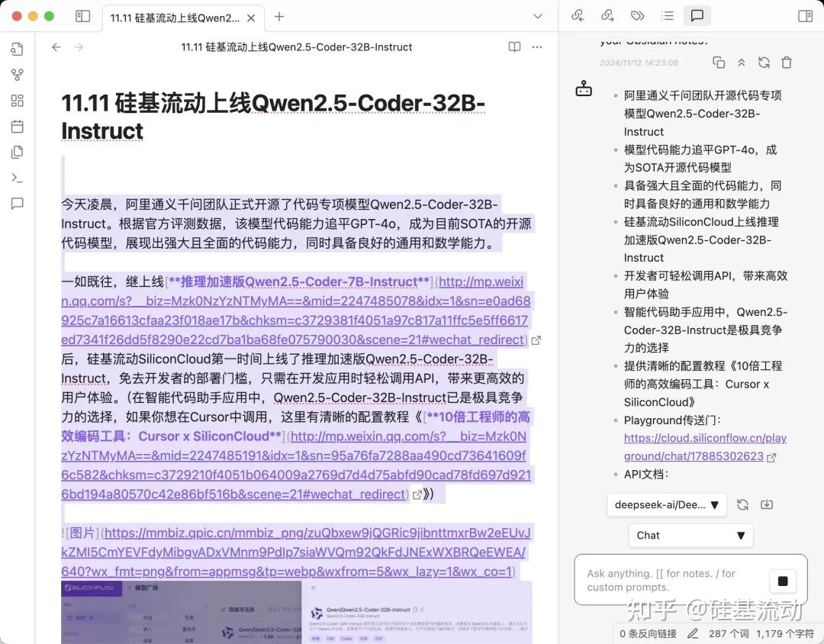Regenerate the AI response
The image size is (824, 644).
click(x=764, y=63)
